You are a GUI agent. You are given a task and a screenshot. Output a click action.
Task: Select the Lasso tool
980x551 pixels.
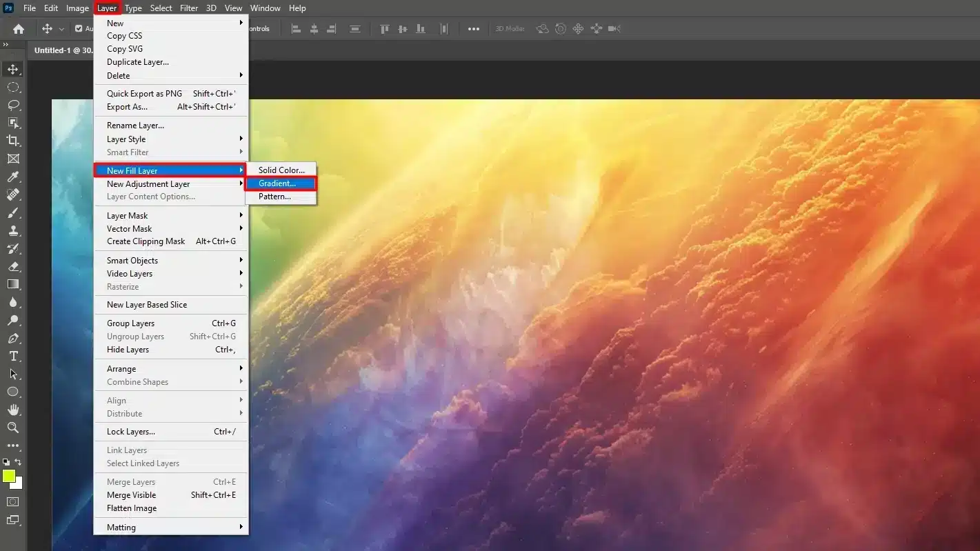pyautogui.click(x=13, y=105)
